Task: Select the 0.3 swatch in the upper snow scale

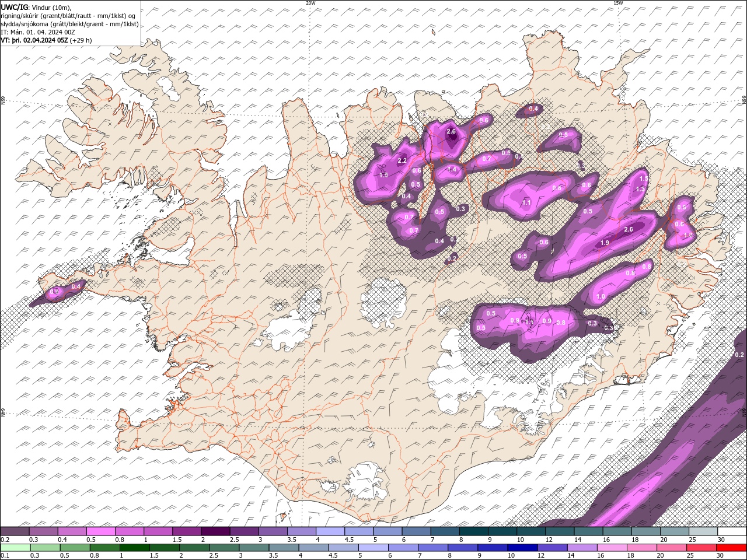Action: point(43,531)
